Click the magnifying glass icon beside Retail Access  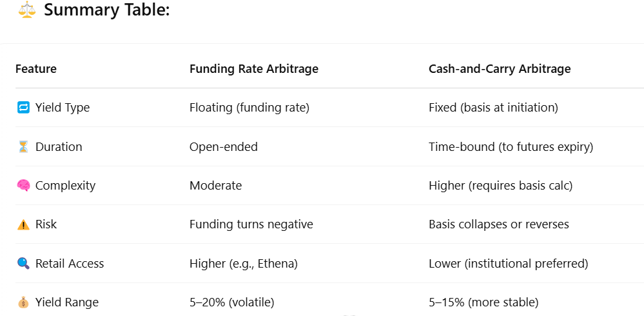[23, 263]
